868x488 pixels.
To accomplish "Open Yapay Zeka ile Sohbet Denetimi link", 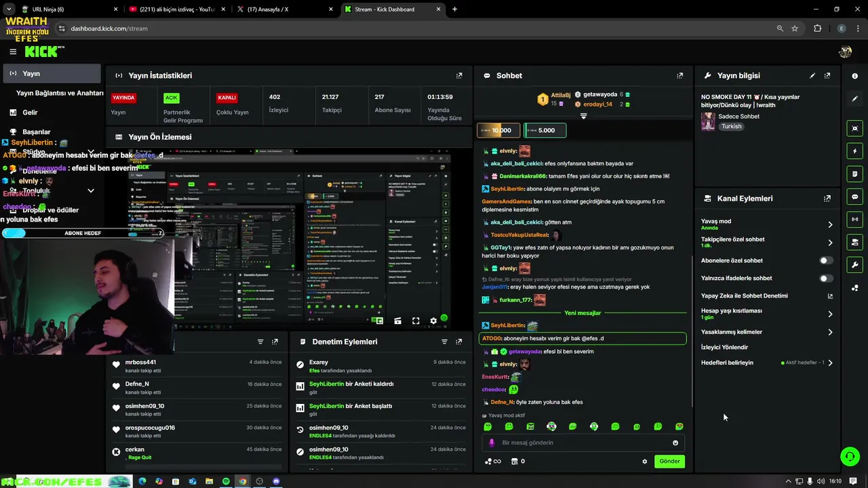I will [x=767, y=296].
